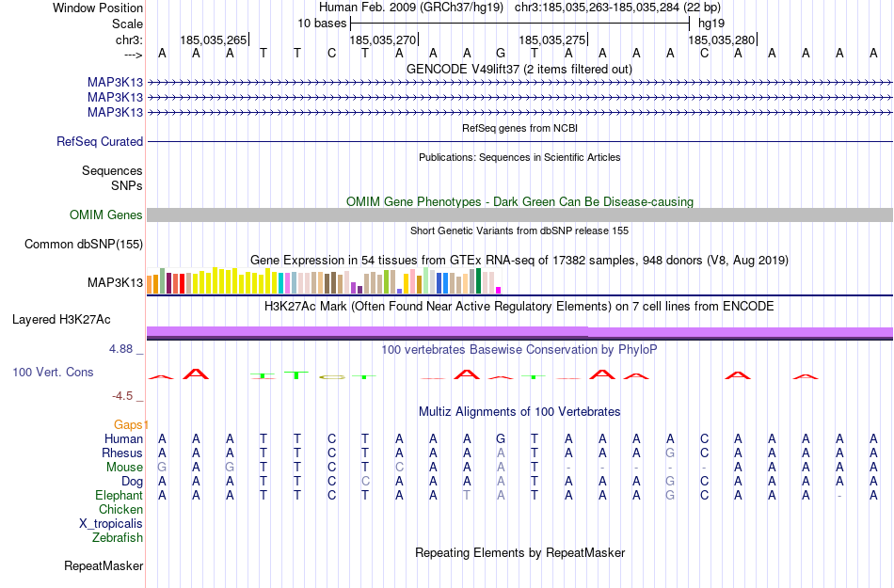Click the -4.5 PhyloP lower scale value
Image resolution: width=894 pixels, height=588 pixels.
pos(122,395)
